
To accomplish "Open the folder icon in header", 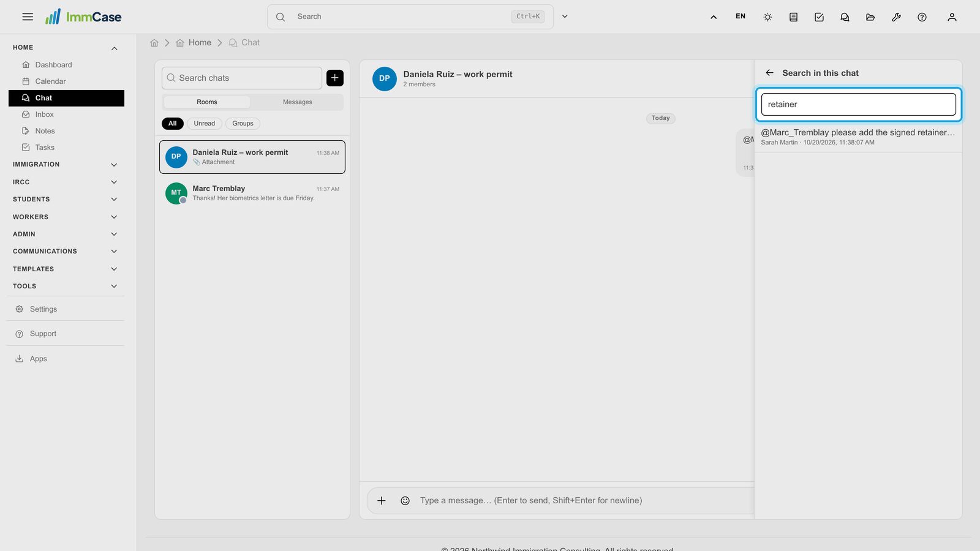I will pos(870,17).
